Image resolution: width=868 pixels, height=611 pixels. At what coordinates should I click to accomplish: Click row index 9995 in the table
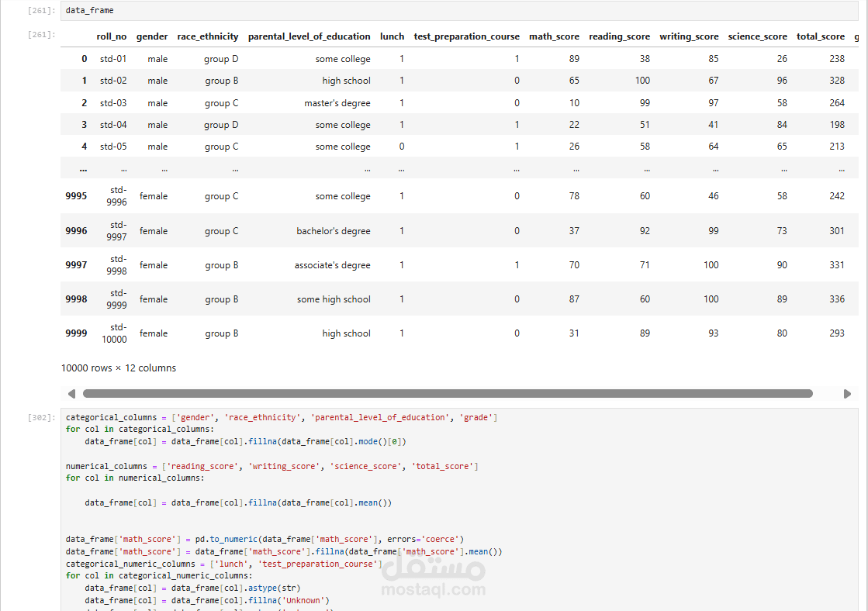(76, 196)
